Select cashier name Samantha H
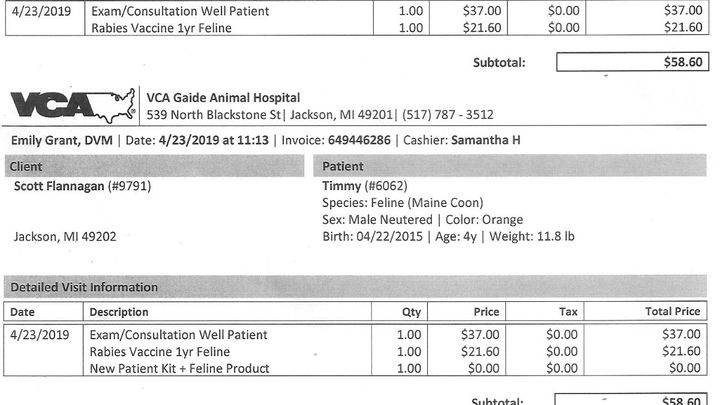720x405 pixels. [486, 140]
